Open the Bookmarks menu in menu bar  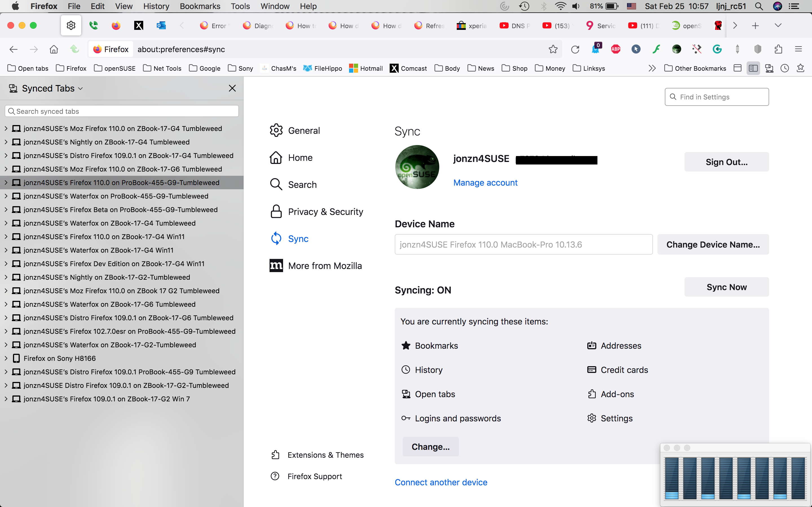tap(200, 6)
